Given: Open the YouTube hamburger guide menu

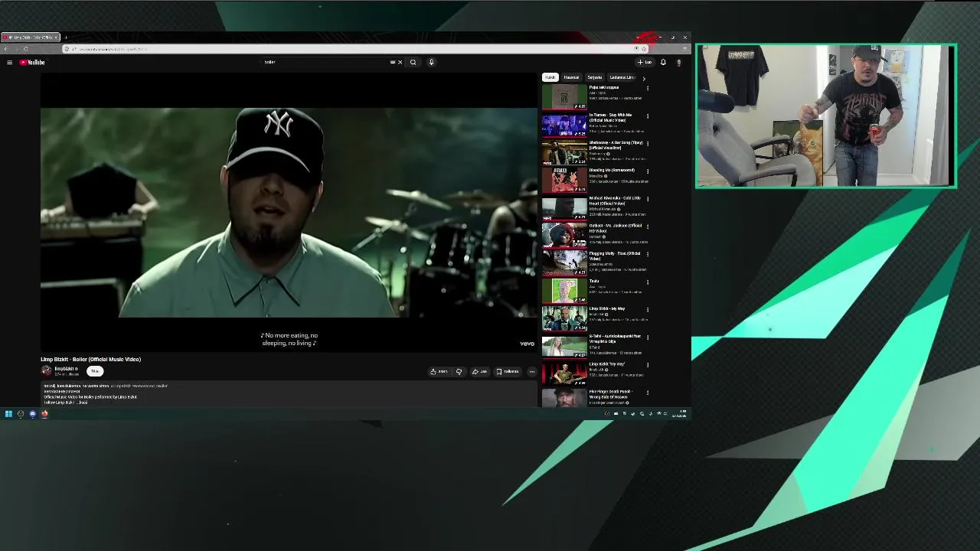Looking at the screenshot, I should 9,62.
